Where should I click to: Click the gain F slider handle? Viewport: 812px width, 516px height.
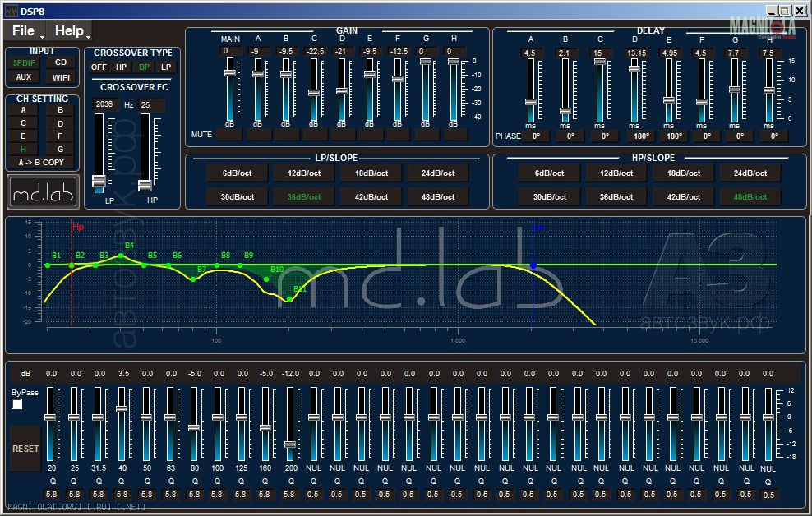tap(398, 79)
